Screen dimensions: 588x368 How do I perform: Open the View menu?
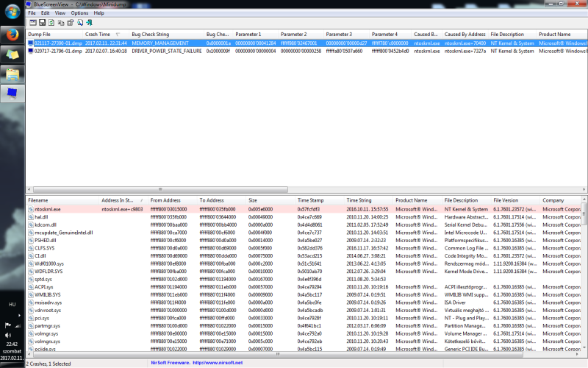(60, 13)
